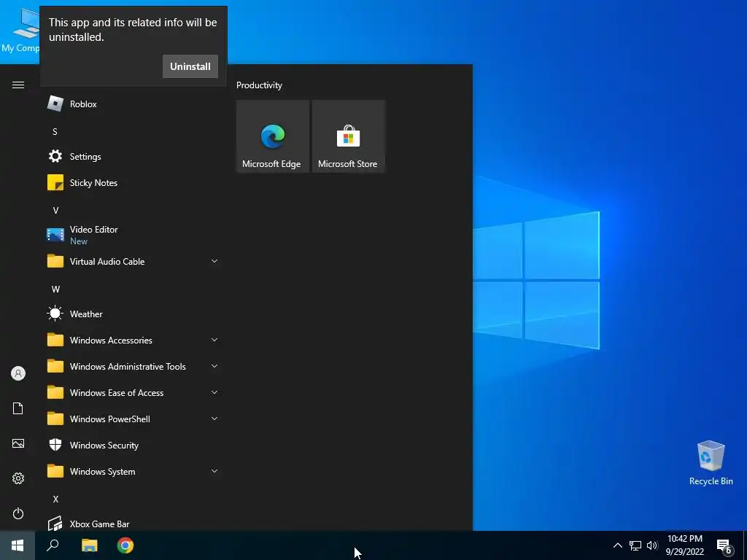Open the Virtual Audio Cable folder
Image resolution: width=747 pixels, height=560 pixels.
(x=133, y=262)
